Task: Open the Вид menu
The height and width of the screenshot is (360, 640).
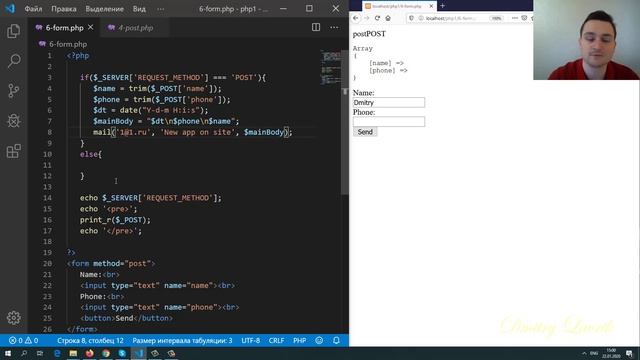Action: pyautogui.click(x=139, y=9)
